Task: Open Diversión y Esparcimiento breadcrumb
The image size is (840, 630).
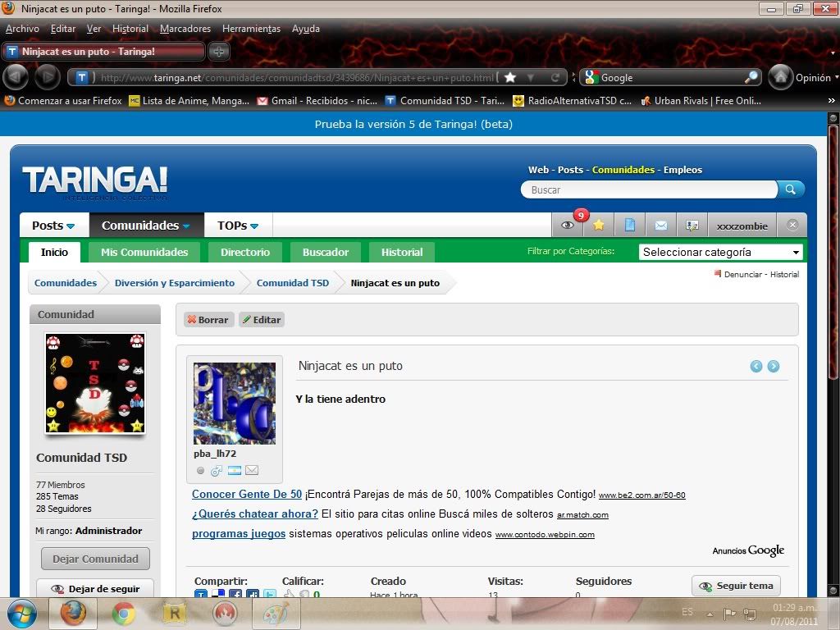Action: click(x=175, y=283)
